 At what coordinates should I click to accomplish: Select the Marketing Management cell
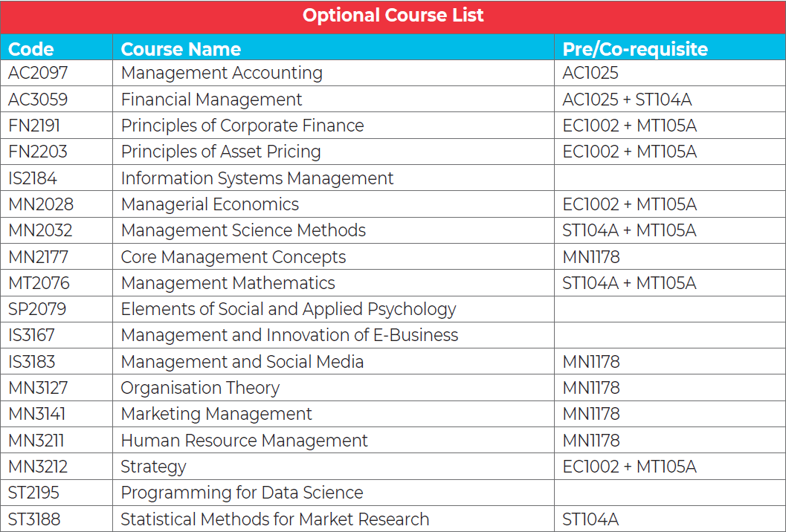(216, 414)
